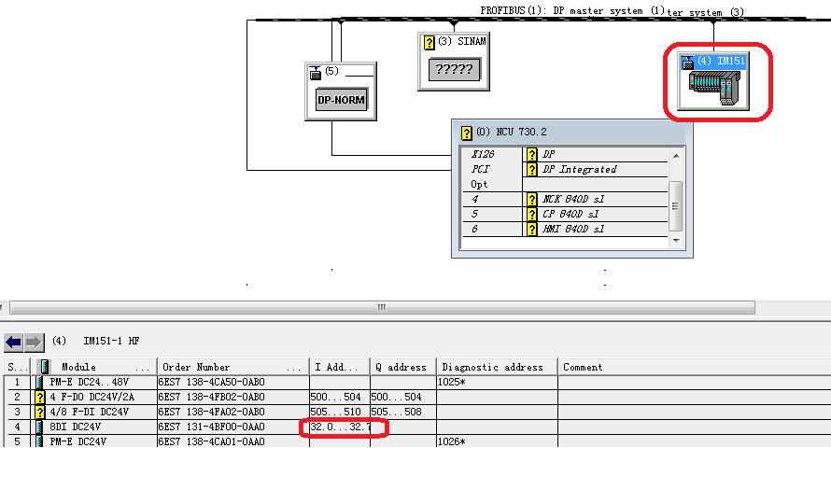Click I address cell 505...510

tap(340, 412)
